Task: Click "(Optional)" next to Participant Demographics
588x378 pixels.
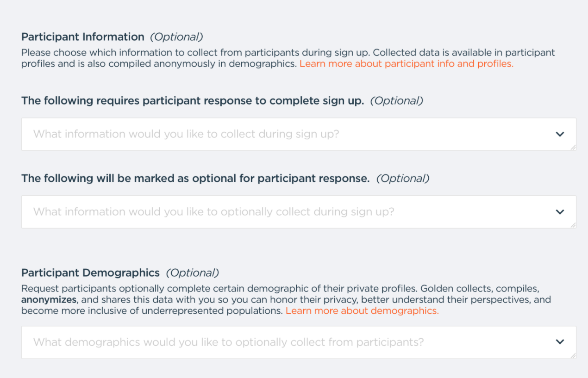Action: point(192,273)
